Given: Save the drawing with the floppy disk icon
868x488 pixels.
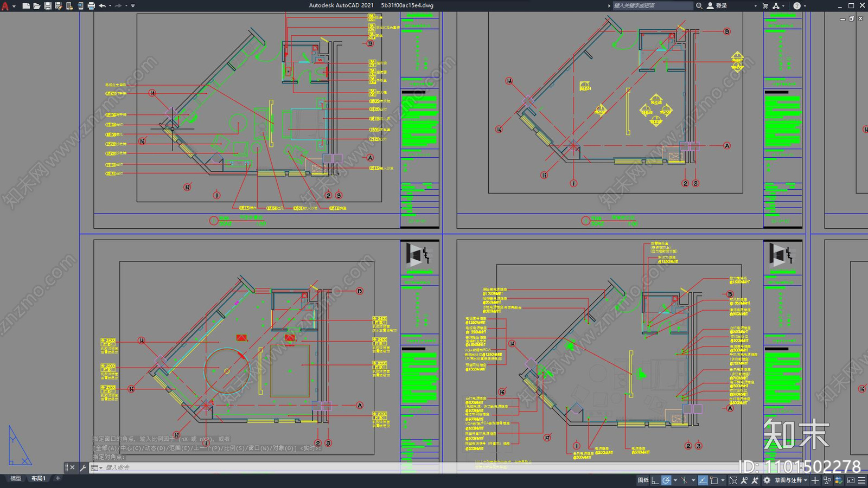Looking at the screenshot, I should pyautogui.click(x=48, y=6).
